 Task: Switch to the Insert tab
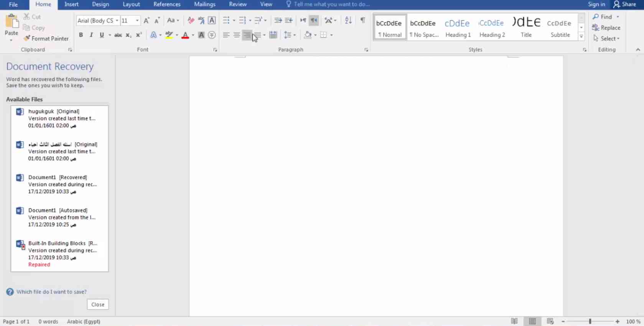[71, 4]
